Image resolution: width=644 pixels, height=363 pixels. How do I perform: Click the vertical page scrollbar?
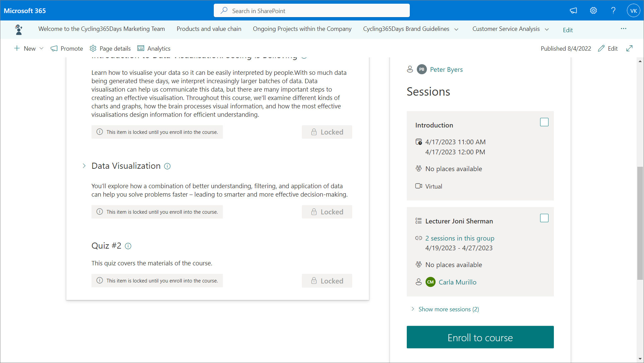640,223
